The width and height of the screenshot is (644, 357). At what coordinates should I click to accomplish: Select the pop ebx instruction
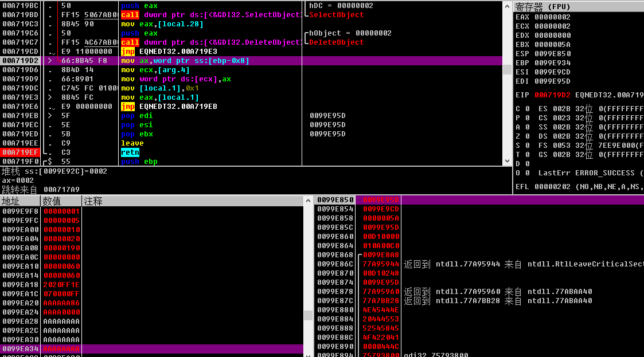click(136, 134)
